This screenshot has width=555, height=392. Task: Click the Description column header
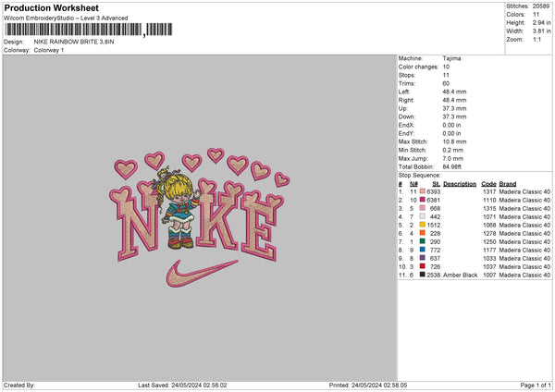click(460, 184)
